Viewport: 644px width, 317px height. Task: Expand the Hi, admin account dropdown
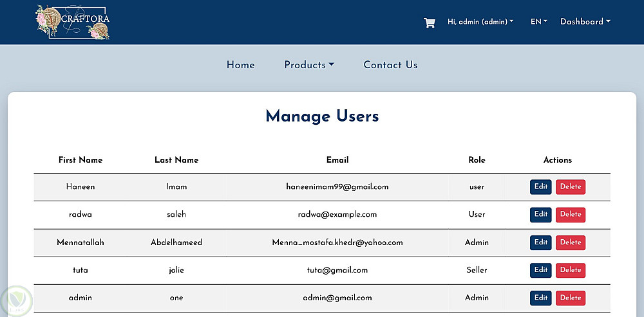(x=480, y=22)
